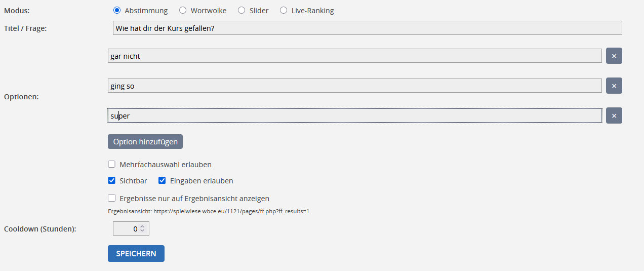Tick 'Ergebnisse nur auf Ergebnisansicht anzeigen'

click(112, 199)
